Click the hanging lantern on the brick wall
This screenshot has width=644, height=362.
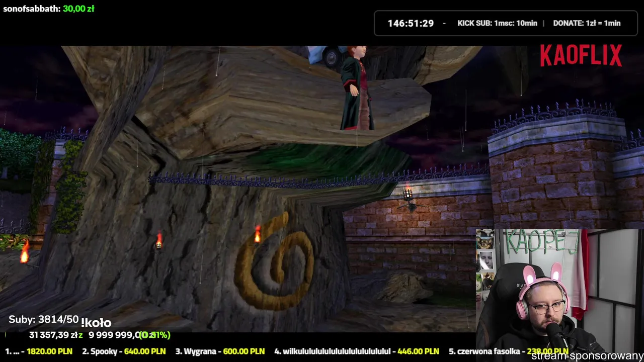tap(408, 194)
